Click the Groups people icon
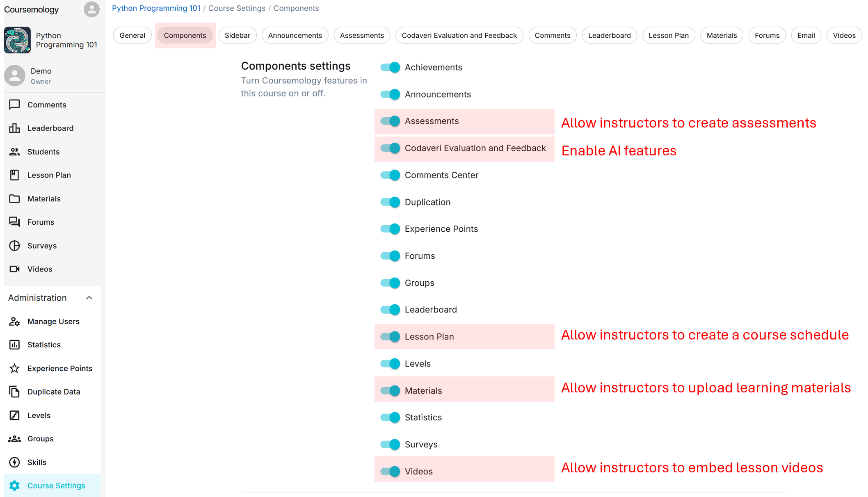Viewport: 868px width, 497px height. point(14,439)
